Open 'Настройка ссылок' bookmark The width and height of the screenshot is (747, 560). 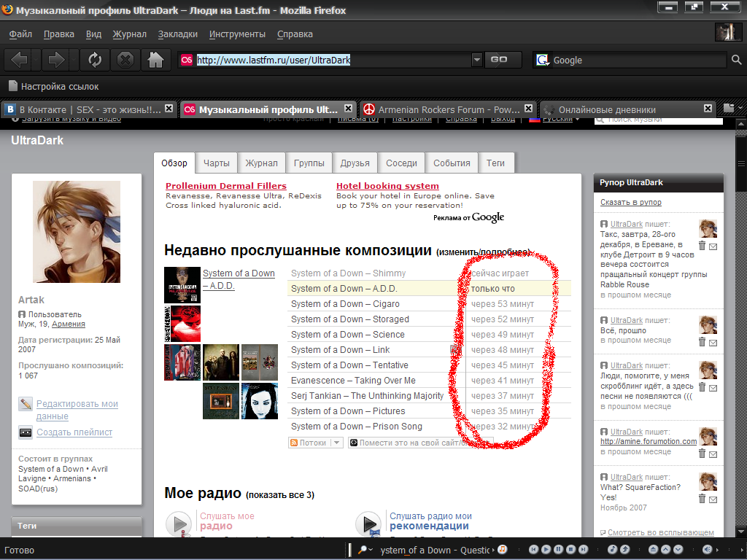(x=54, y=87)
